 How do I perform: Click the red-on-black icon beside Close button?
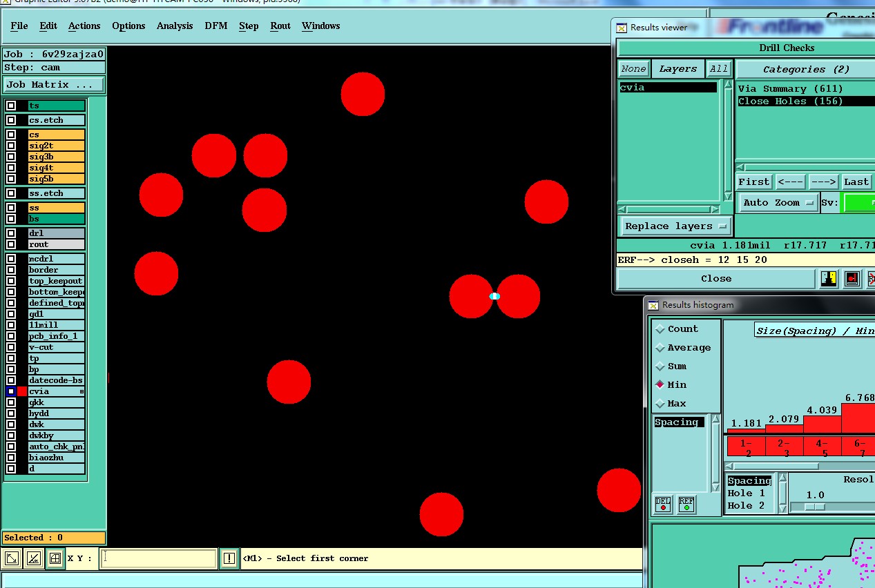pos(852,279)
